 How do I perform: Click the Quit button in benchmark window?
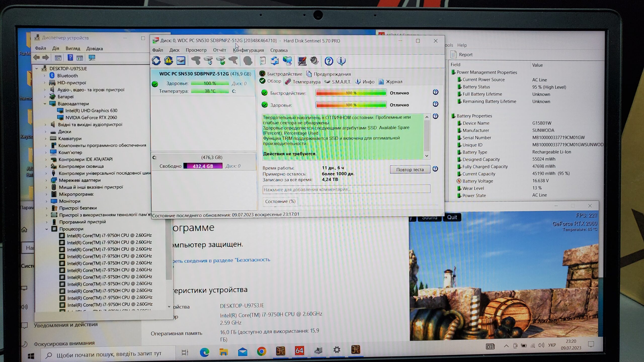click(452, 217)
